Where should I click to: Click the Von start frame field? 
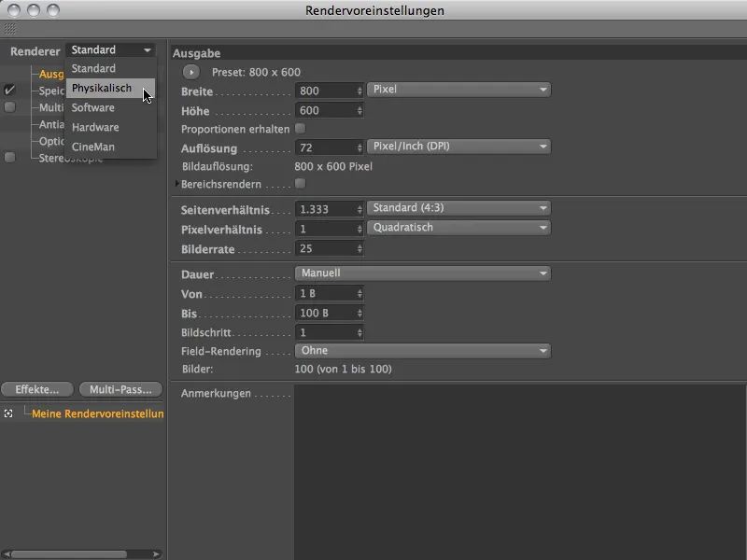click(x=325, y=293)
